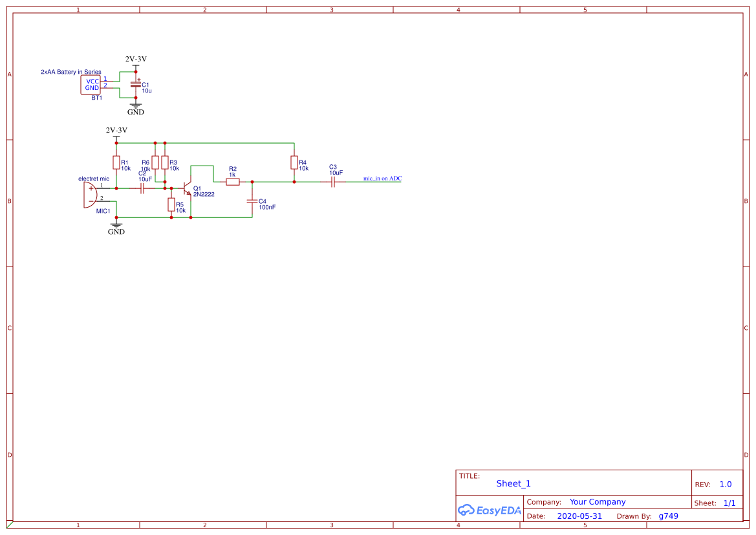Screen dimensions: 756x535
Task: Click the C1 10u capacitor symbol
Action: (x=136, y=85)
